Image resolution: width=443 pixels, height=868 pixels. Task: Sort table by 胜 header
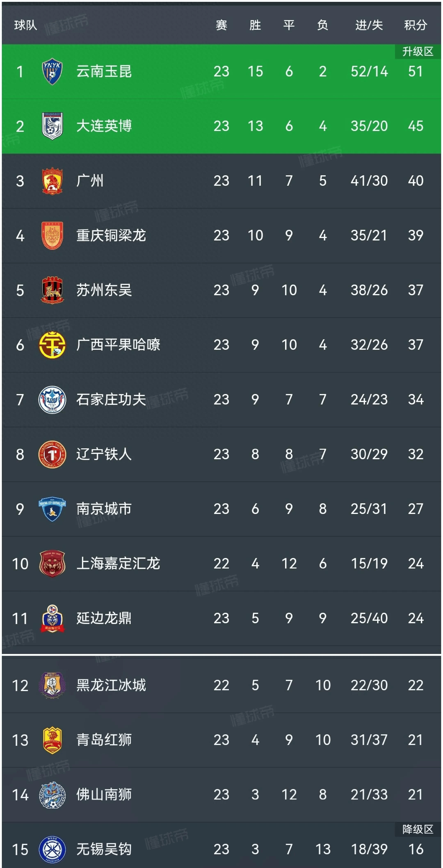pyautogui.click(x=255, y=25)
